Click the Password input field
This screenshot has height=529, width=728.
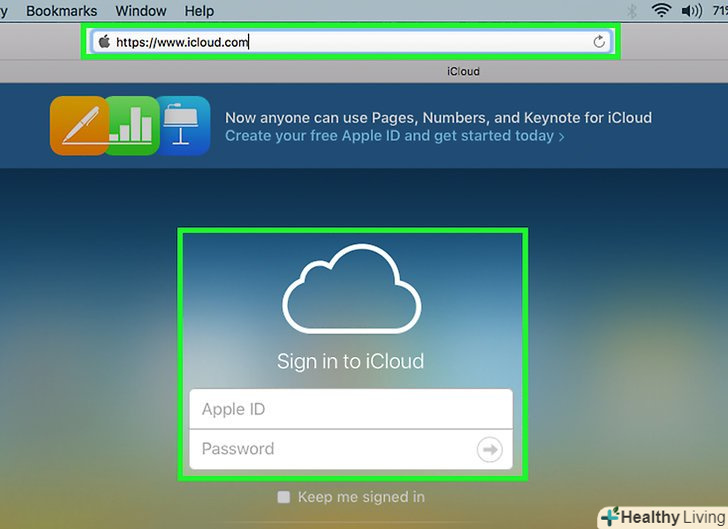pos(351,449)
